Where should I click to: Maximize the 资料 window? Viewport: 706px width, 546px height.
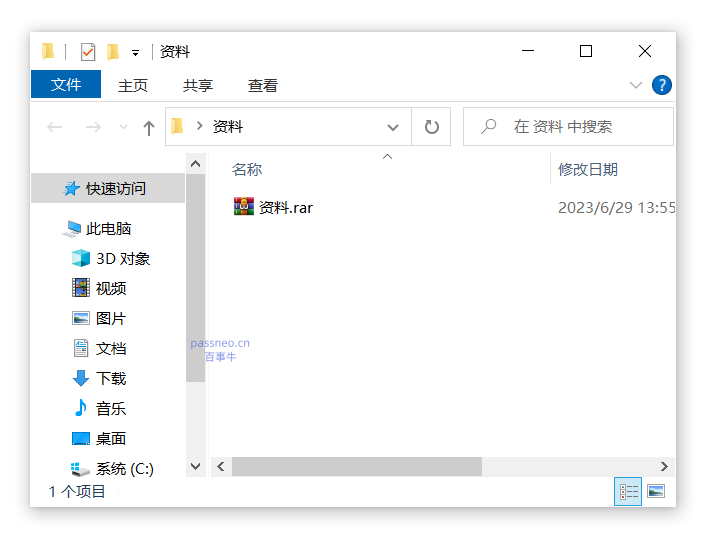point(586,51)
